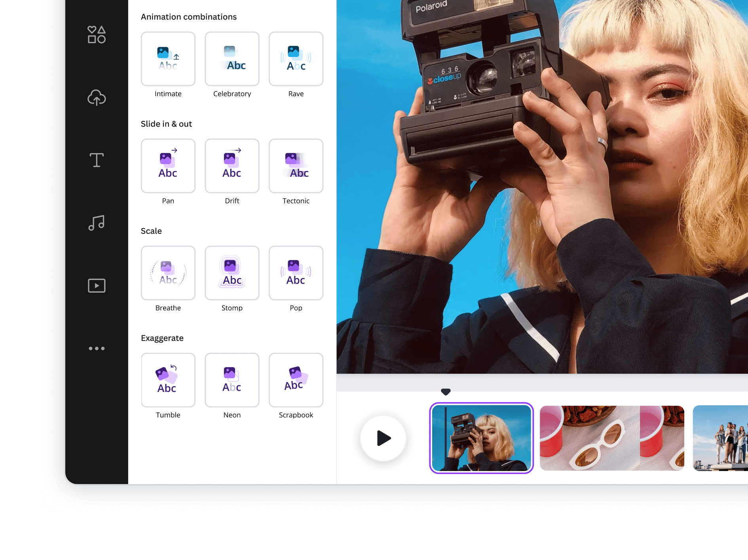Open the Elements panel in the sidebar

point(96,35)
